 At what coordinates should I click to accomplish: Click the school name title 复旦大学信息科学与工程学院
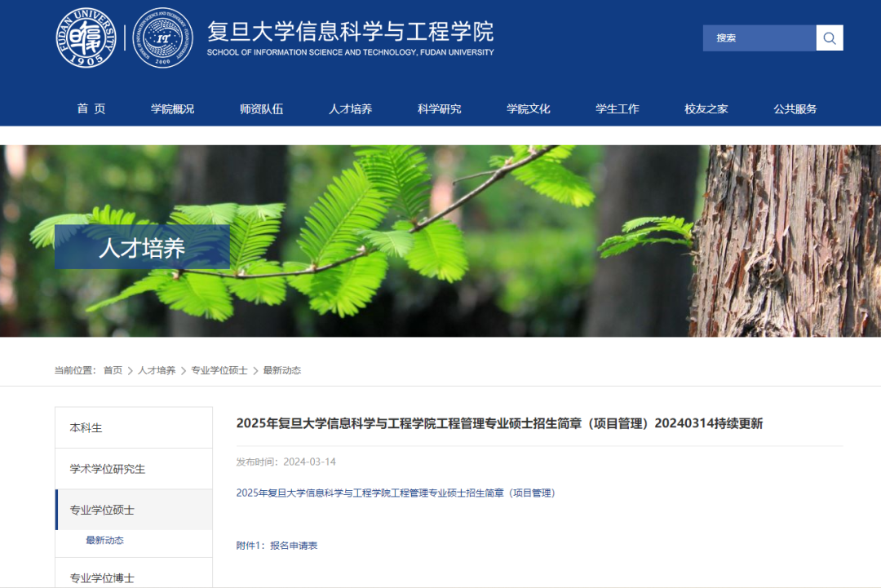350,32
